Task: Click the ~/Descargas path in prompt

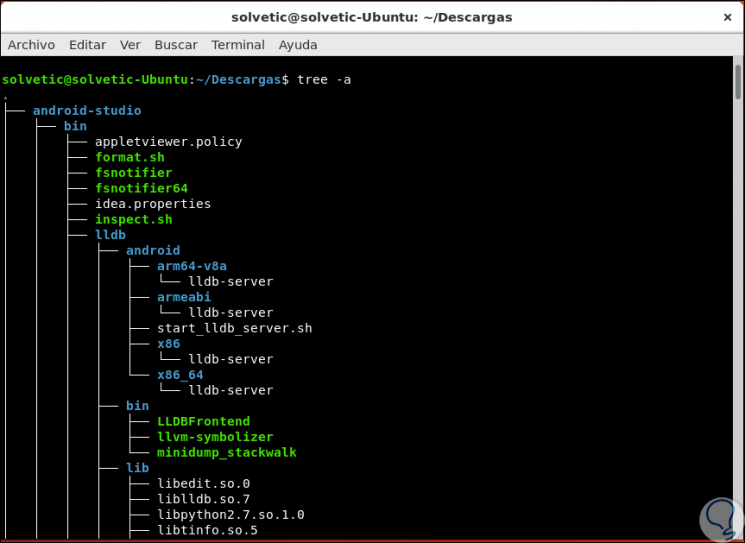Action: pos(239,79)
